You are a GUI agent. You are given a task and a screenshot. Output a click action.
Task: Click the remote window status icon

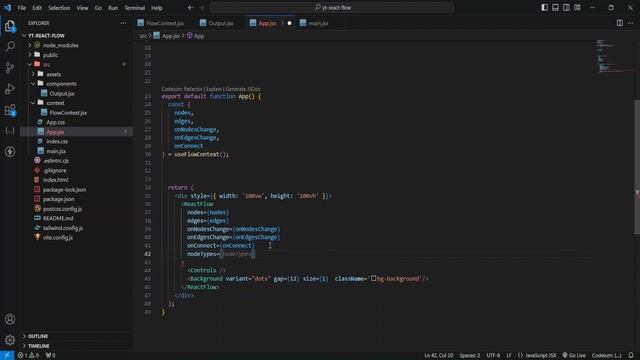pos(7,355)
